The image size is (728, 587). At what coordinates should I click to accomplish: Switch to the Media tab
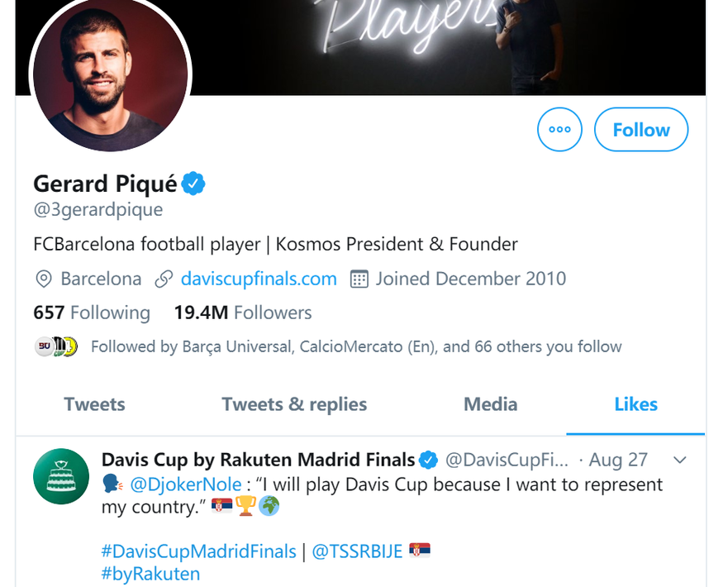[491, 404]
